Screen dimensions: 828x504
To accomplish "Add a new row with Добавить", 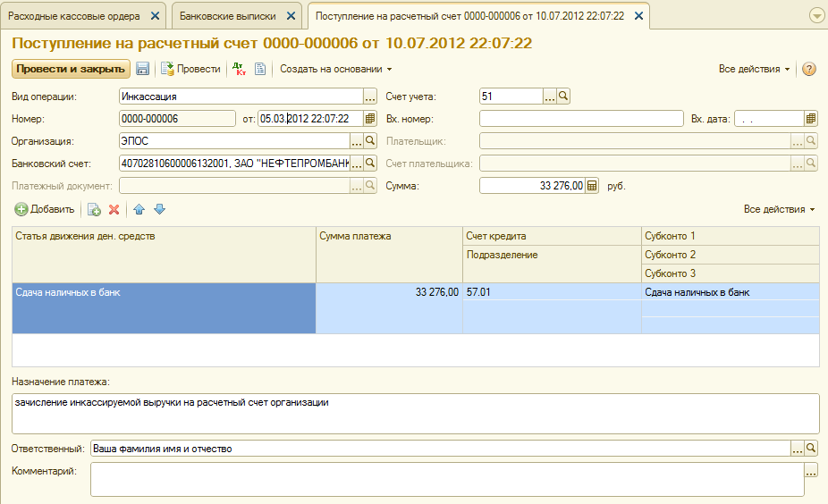I will click(x=45, y=209).
